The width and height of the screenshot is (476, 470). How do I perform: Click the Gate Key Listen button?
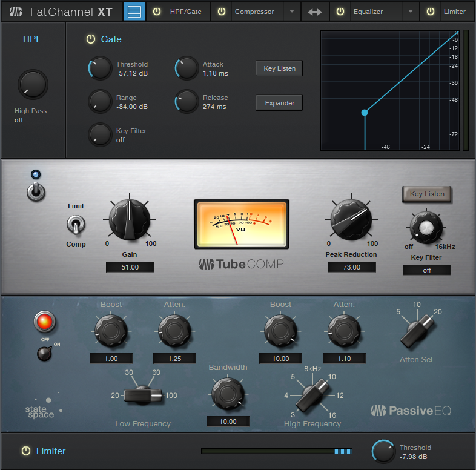(279, 68)
